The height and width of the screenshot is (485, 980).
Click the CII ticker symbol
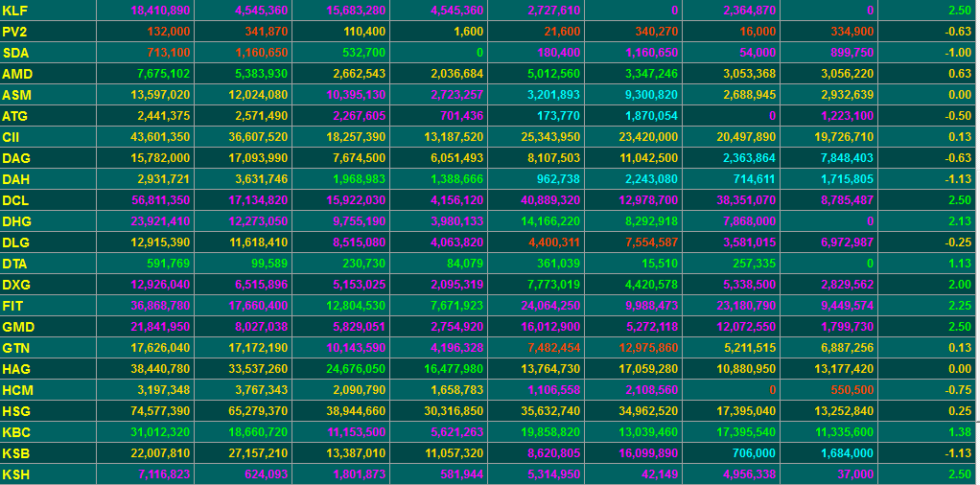[x=12, y=137]
